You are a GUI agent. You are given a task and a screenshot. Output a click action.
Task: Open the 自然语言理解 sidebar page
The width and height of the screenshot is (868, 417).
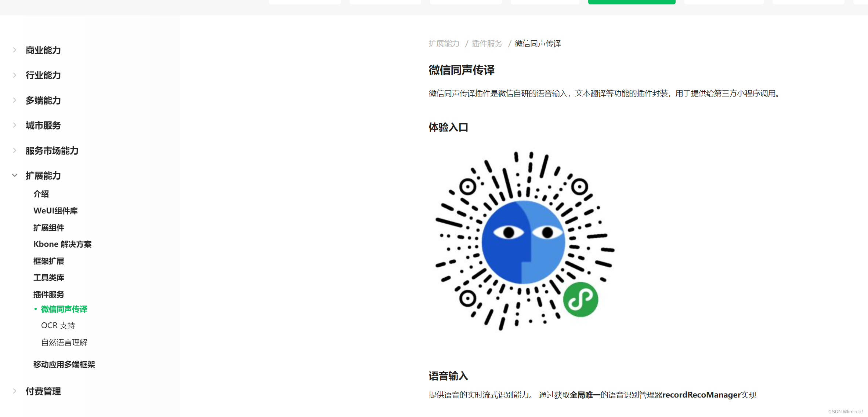64,343
